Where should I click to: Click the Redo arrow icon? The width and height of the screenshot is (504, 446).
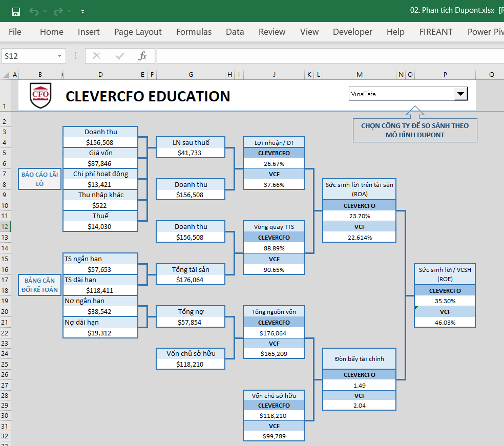[x=58, y=11]
